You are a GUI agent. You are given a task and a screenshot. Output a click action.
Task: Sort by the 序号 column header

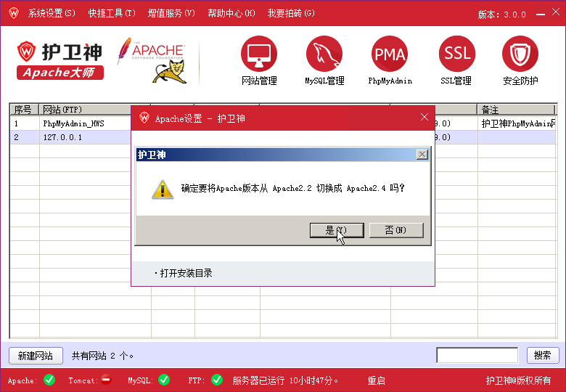click(x=24, y=110)
